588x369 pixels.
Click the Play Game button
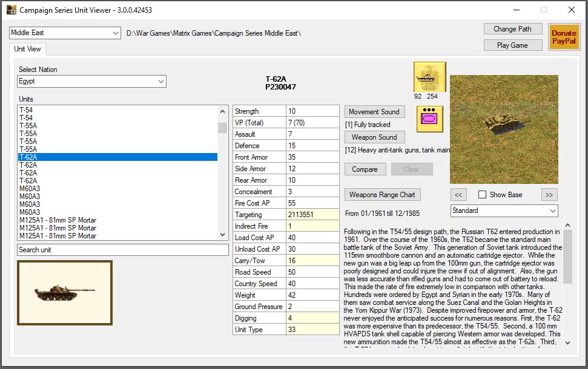513,45
